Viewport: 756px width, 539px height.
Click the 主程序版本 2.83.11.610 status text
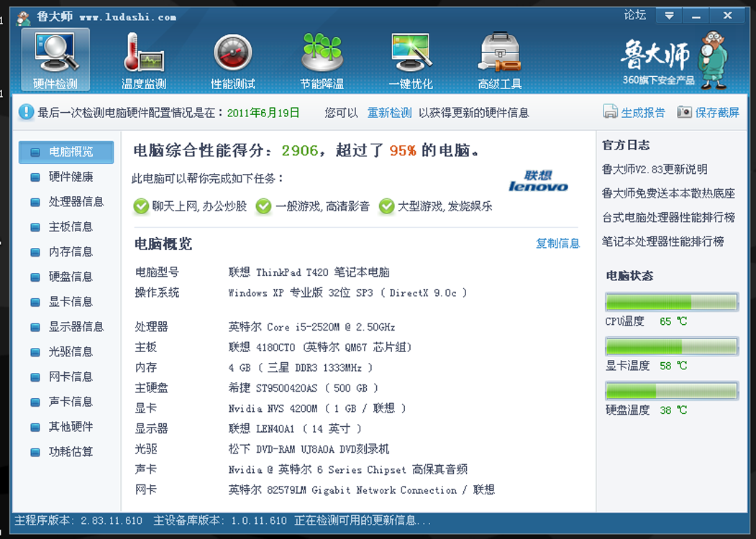pyautogui.click(x=78, y=521)
